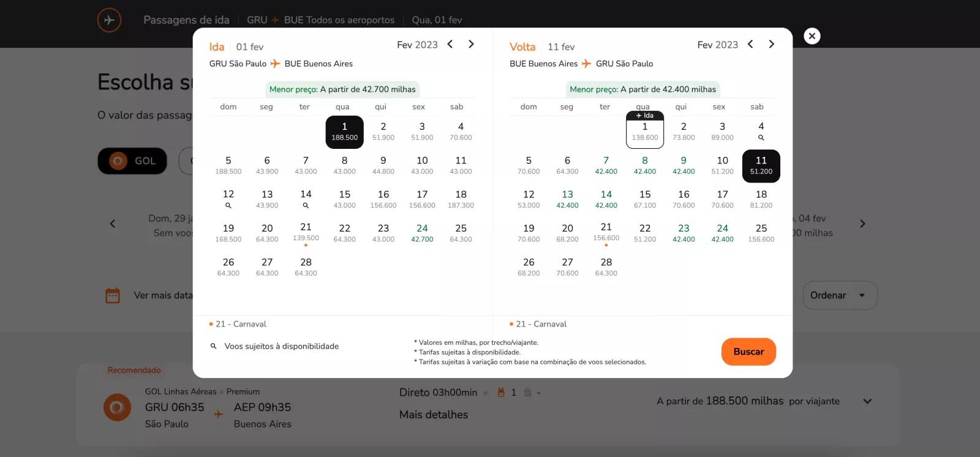This screenshot has width=980, height=457.
Task: Select Ida date 19 priced 168.500
Action: pyautogui.click(x=228, y=233)
